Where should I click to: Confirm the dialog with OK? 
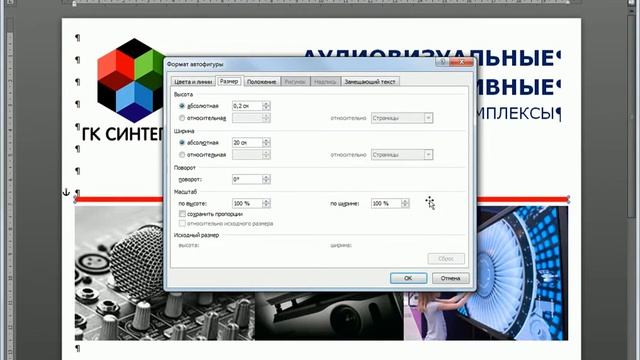coord(409,278)
